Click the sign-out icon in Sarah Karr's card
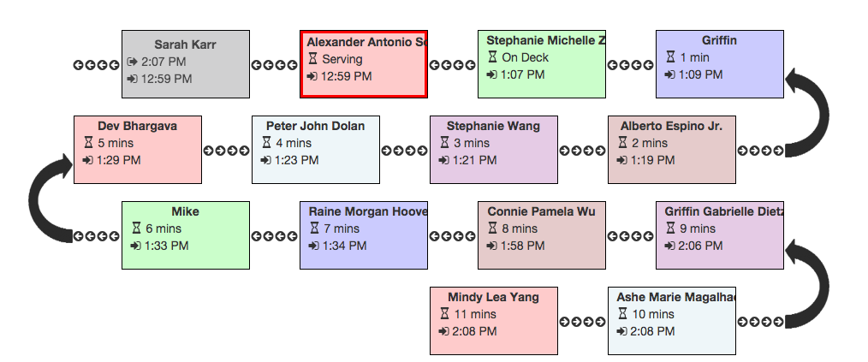The image size is (868, 362). [x=132, y=62]
